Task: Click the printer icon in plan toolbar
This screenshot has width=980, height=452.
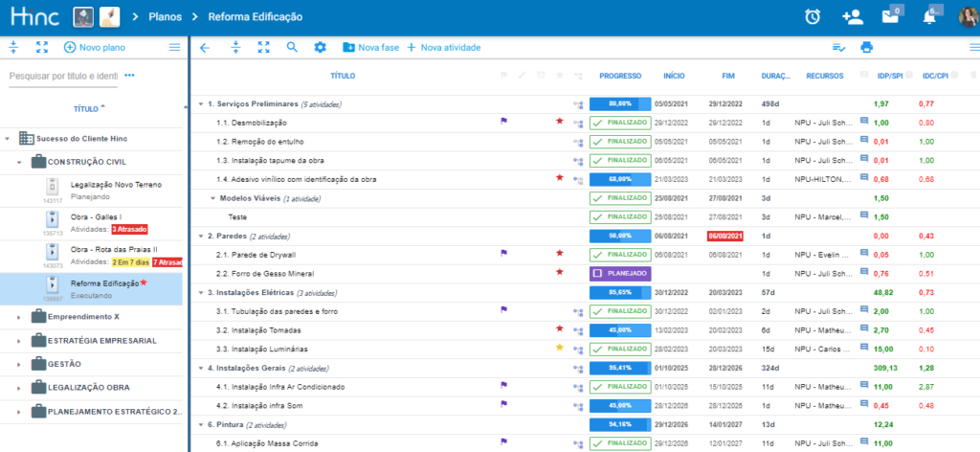Action: click(x=867, y=47)
